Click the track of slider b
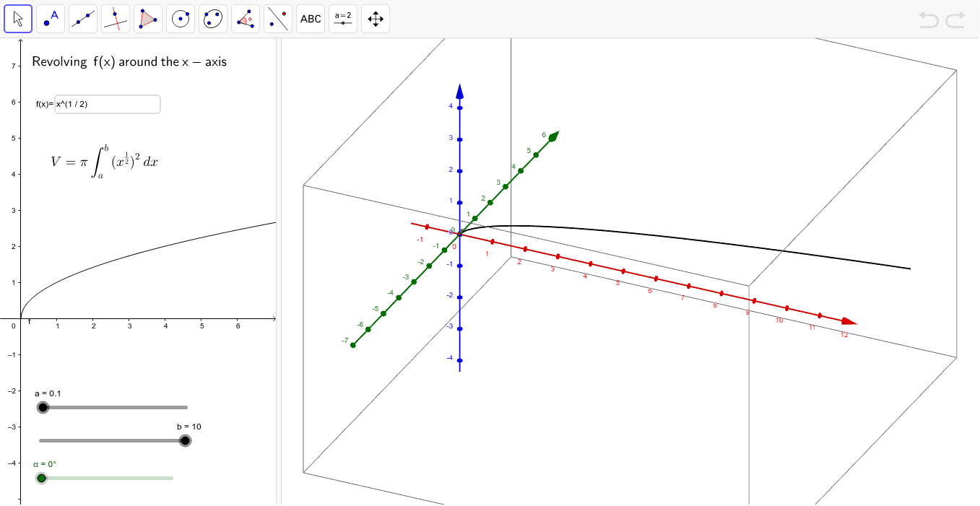This screenshot has width=980, height=506. [113, 440]
